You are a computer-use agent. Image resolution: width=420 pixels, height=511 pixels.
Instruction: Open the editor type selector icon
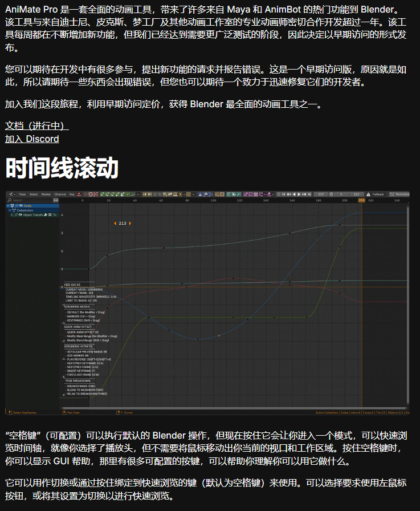click(12, 194)
